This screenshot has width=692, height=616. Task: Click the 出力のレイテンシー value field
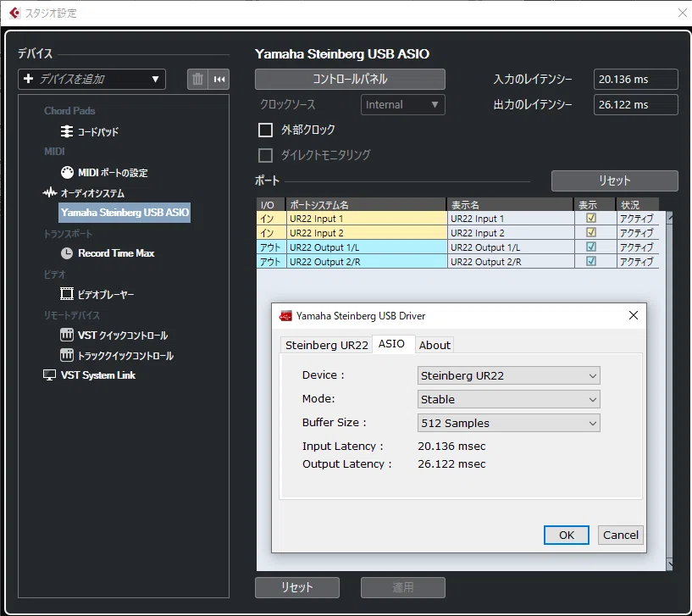tap(635, 105)
